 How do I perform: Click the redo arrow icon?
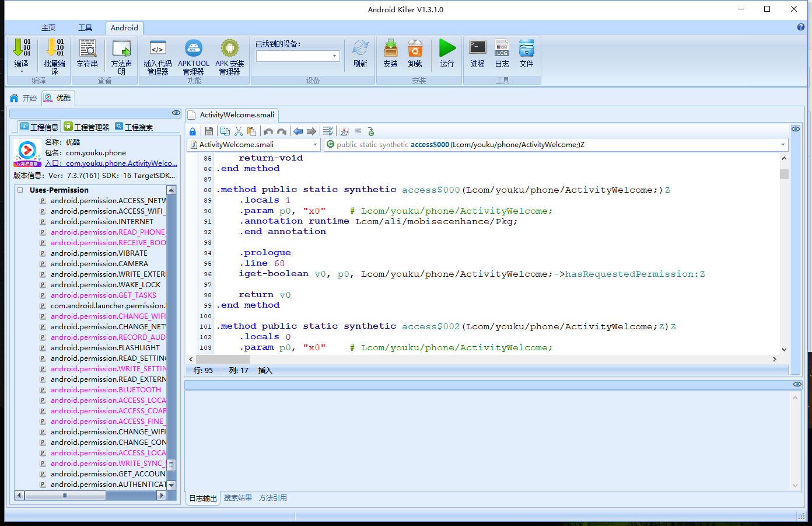tap(282, 131)
